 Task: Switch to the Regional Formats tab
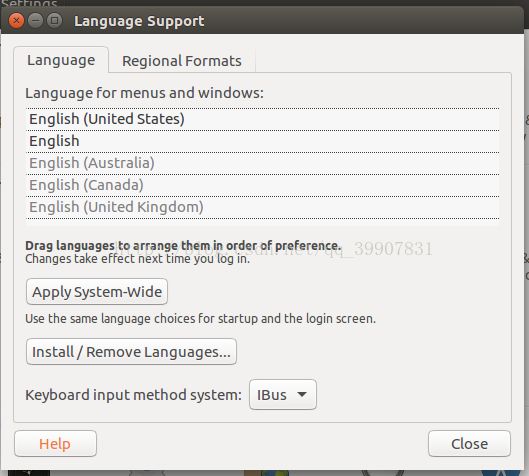[x=182, y=61]
